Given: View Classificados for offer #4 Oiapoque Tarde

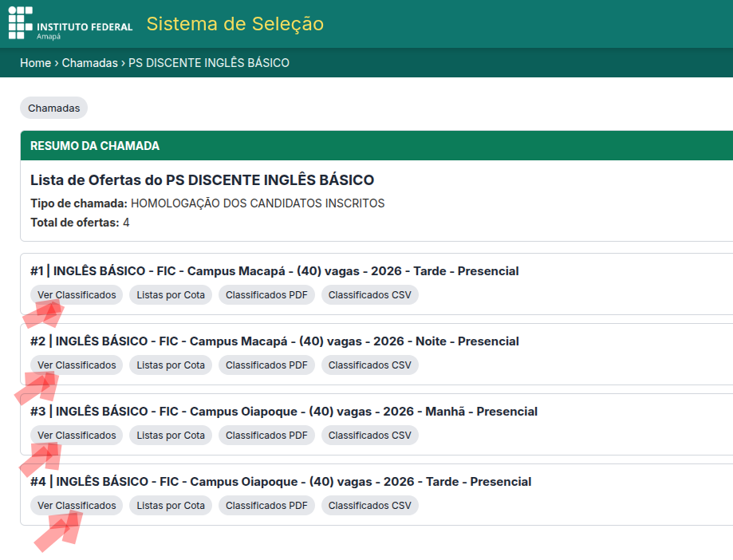Looking at the screenshot, I should [x=77, y=506].
